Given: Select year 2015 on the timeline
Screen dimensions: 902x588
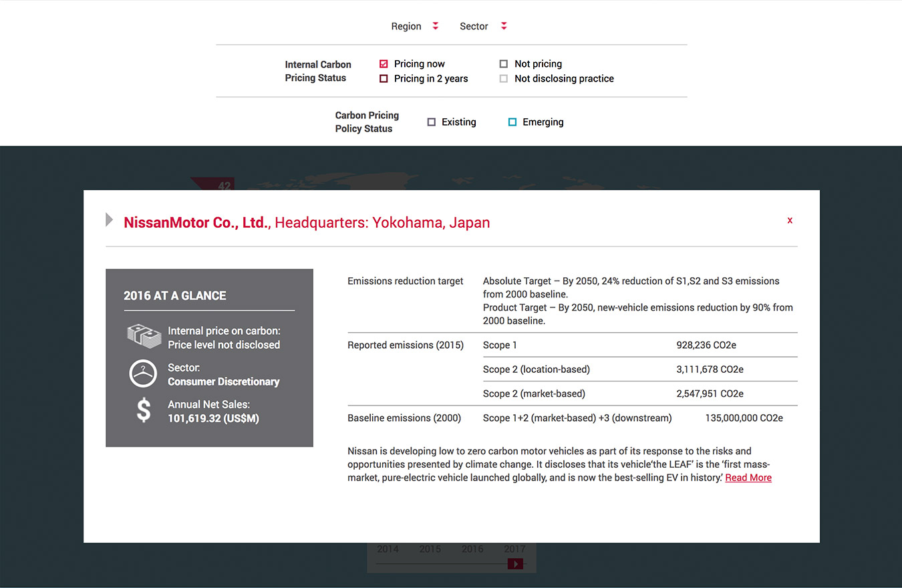Looking at the screenshot, I should click(430, 549).
